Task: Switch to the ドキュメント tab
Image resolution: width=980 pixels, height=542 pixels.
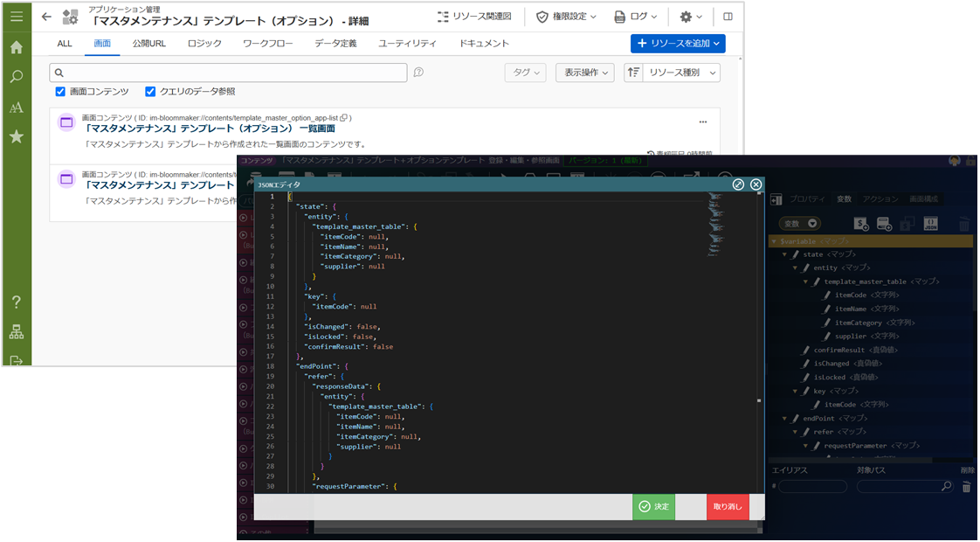Action: 484,43
